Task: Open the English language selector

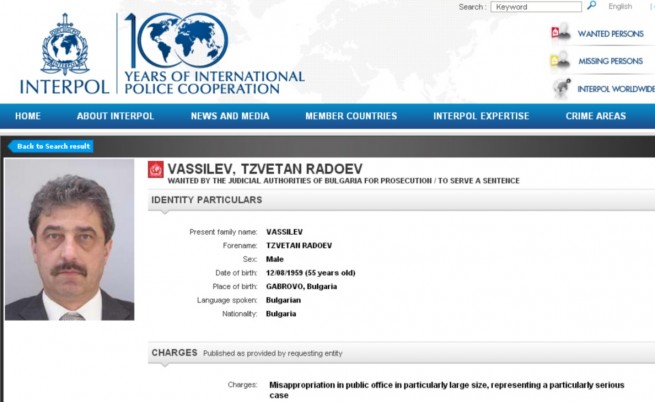Action: pos(620,6)
